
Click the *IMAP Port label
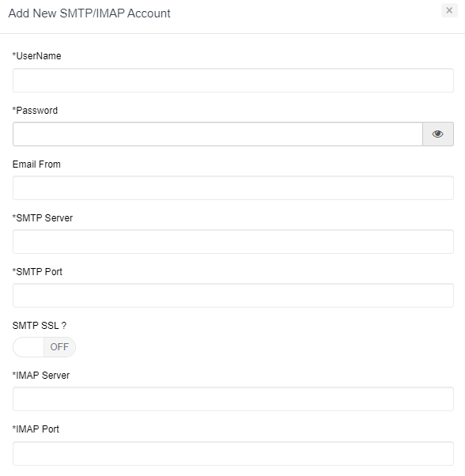pyautogui.click(x=36, y=429)
